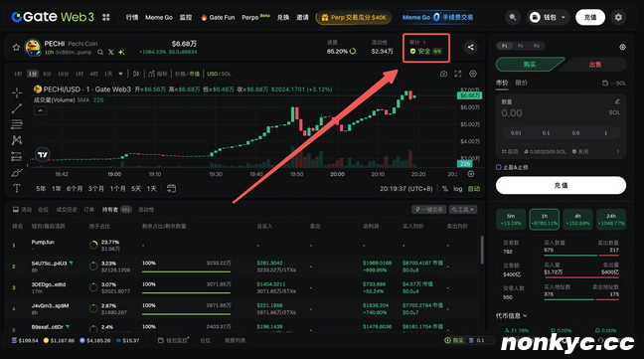Share PECHI using the share icon

coord(471,48)
